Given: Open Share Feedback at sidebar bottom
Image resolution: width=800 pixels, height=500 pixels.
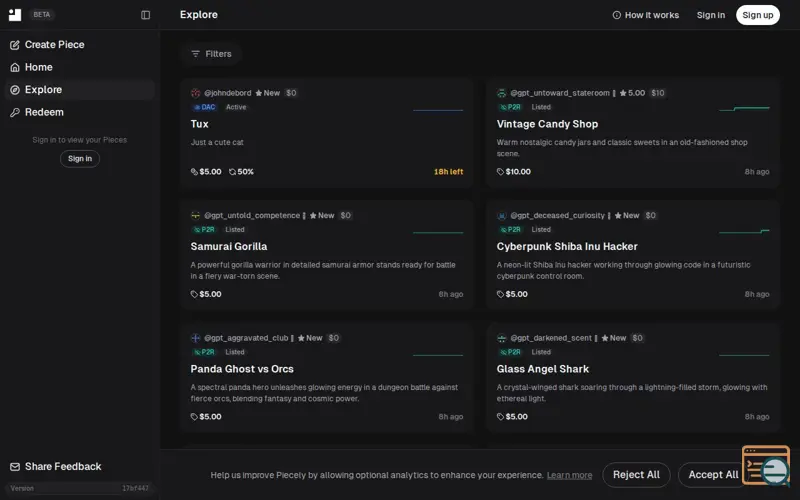Looking at the screenshot, I should coord(62,466).
